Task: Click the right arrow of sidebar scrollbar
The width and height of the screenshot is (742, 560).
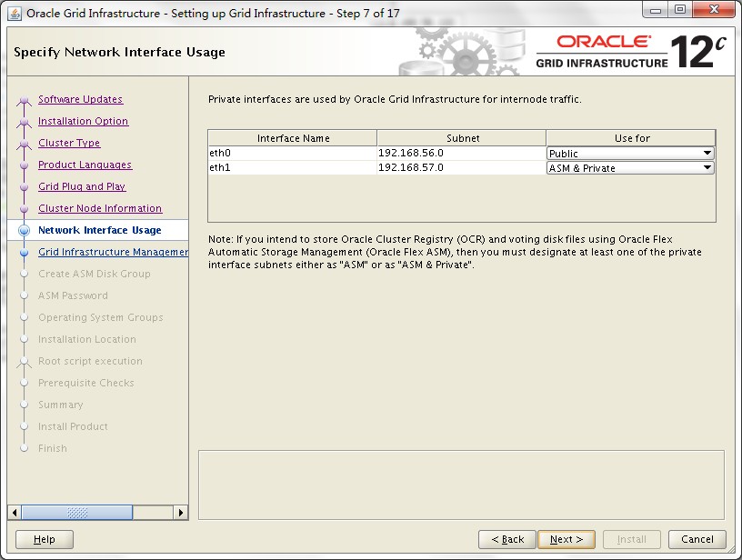Action: [x=180, y=512]
